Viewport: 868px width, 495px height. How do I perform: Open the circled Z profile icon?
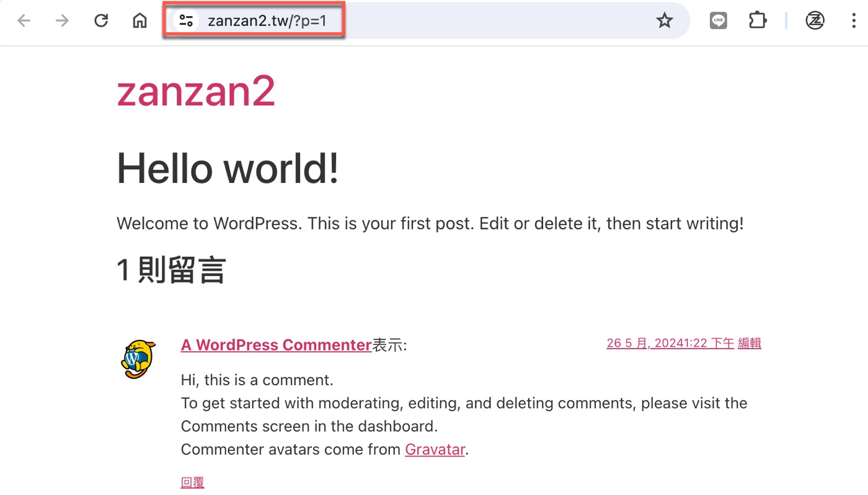pos(815,21)
